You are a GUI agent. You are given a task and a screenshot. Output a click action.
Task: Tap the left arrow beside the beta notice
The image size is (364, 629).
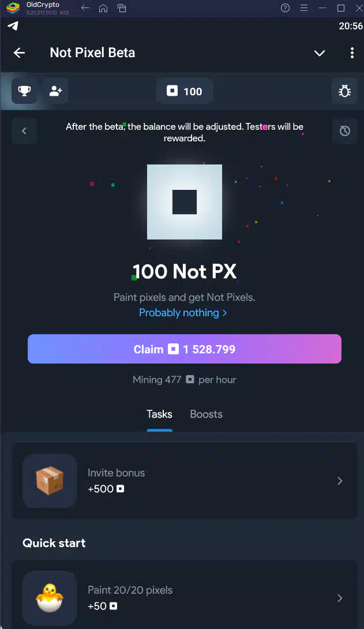coord(24,131)
